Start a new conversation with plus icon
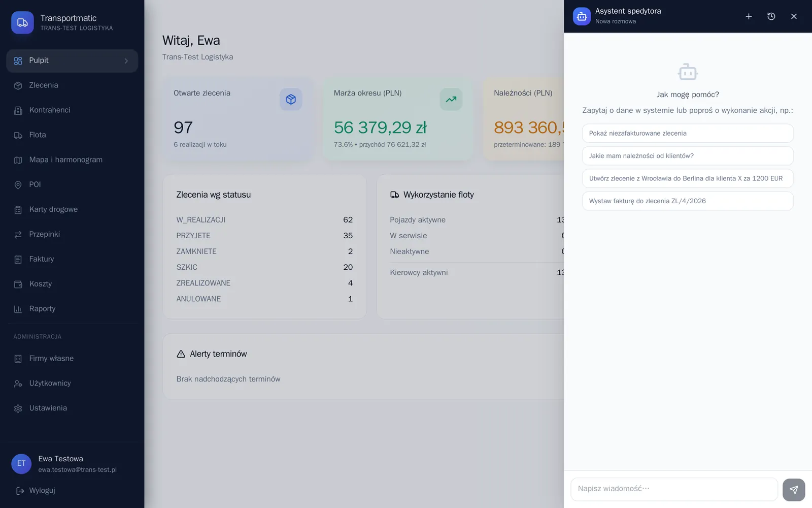 click(749, 17)
